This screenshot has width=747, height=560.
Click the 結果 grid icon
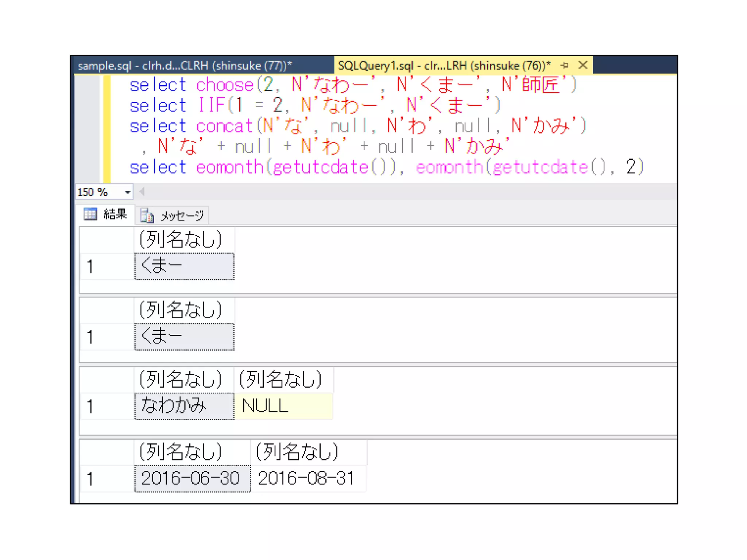coord(90,214)
